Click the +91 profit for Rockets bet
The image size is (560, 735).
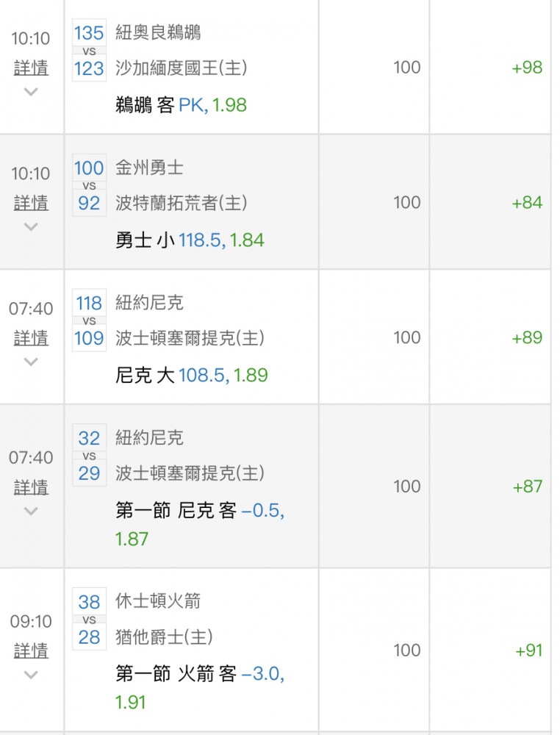tap(528, 650)
